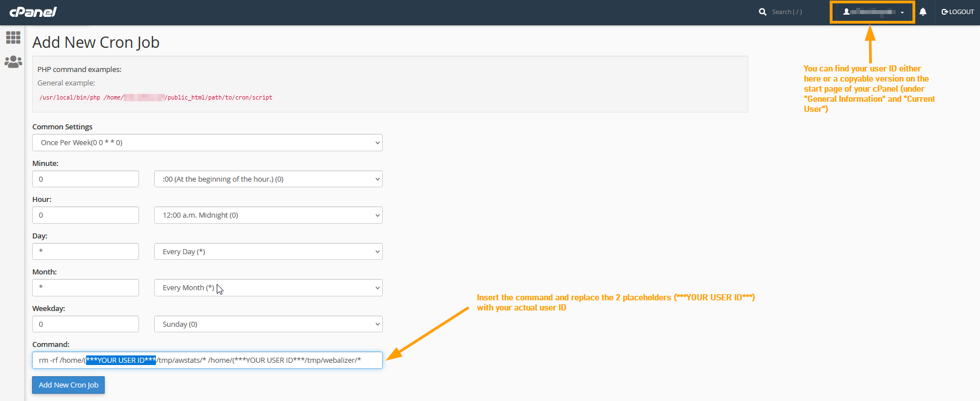
Task: Click the 'PHP command examples:' label
Action: 79,69
